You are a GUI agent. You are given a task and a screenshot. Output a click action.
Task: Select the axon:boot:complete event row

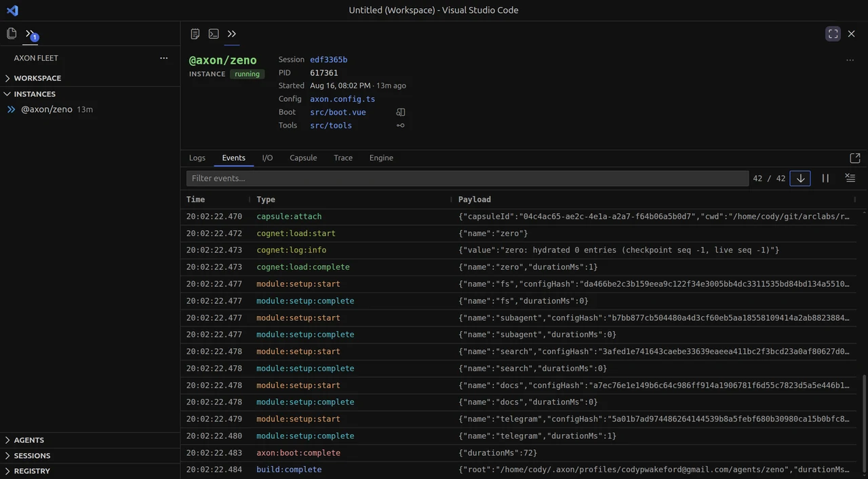click(520, 453)
